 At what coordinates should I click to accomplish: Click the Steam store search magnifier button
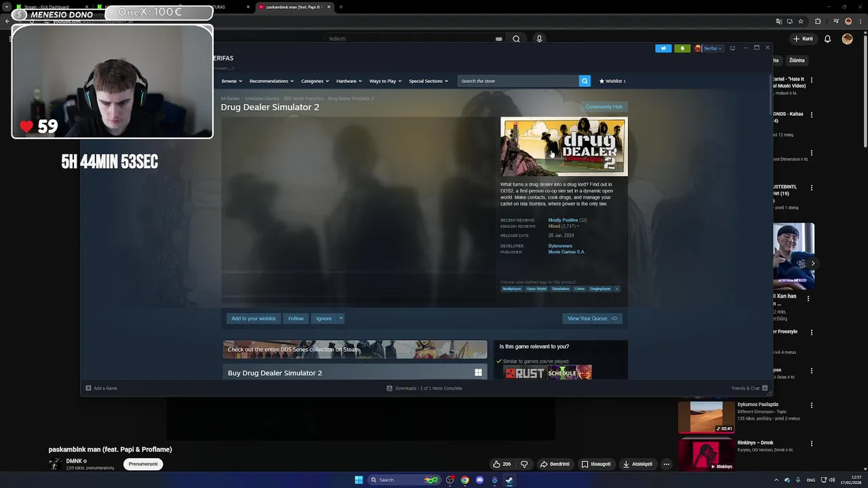(585, 81)
